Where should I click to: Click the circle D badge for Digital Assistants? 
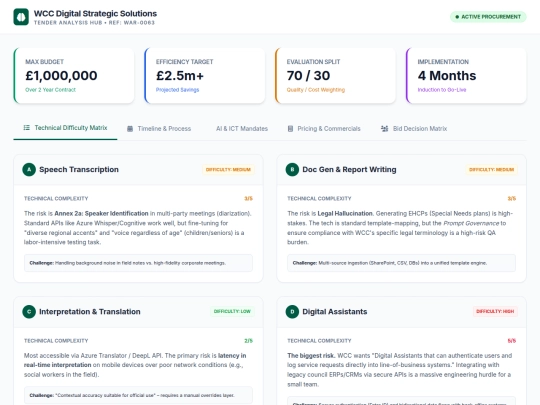coord(292,312)
